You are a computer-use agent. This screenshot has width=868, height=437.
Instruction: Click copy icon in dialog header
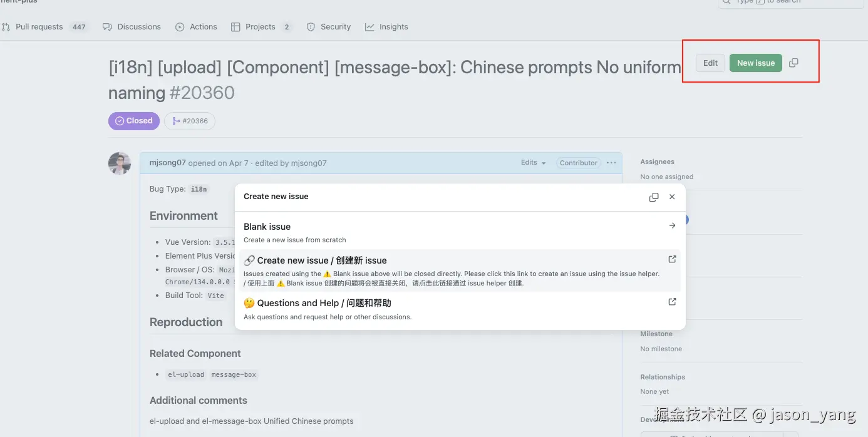pyautogui.click(x=654, y=197)
